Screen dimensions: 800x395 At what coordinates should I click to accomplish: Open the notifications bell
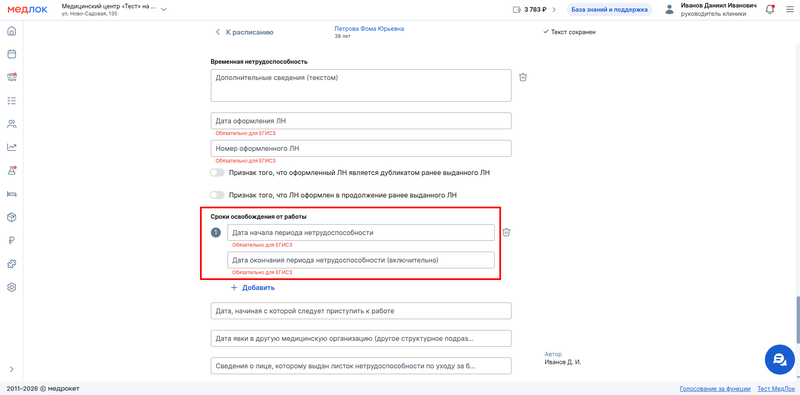tap(770, 10)
